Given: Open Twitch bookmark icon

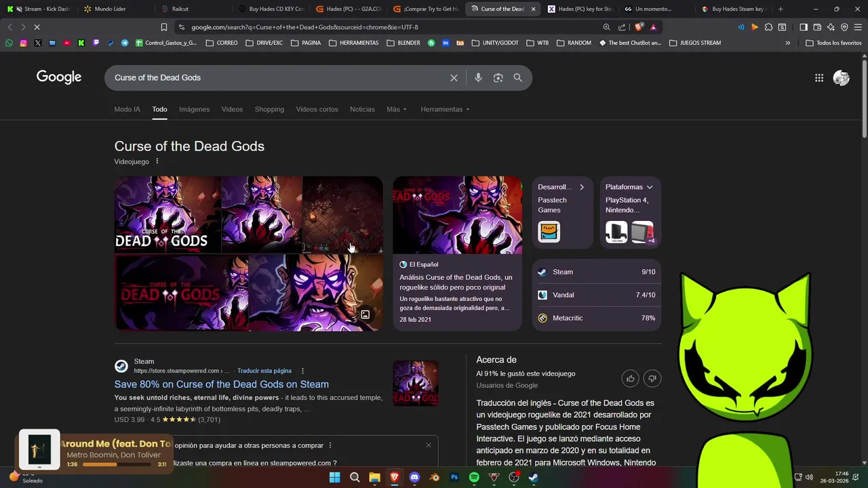Looking at the screenshot, I should (x=96, y=43).
